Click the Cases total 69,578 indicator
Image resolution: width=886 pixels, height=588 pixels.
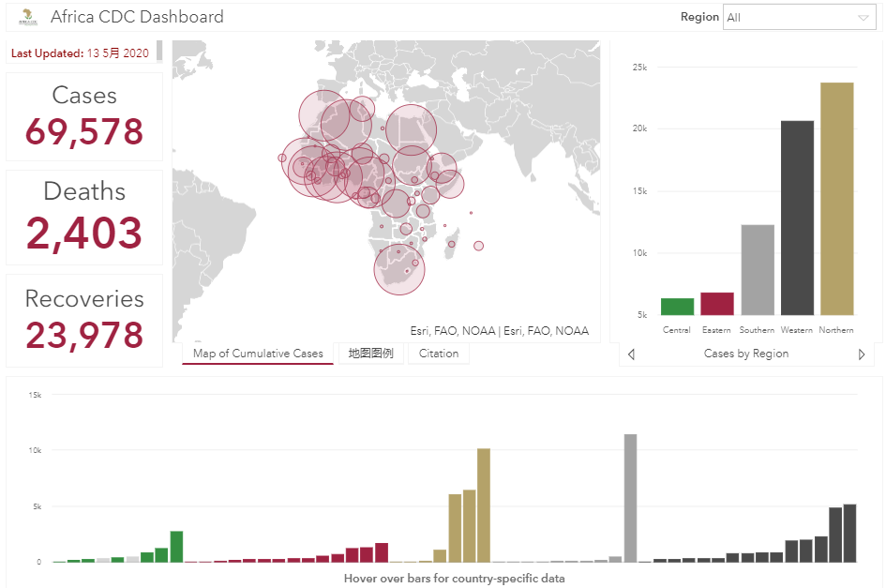point(84,117)
